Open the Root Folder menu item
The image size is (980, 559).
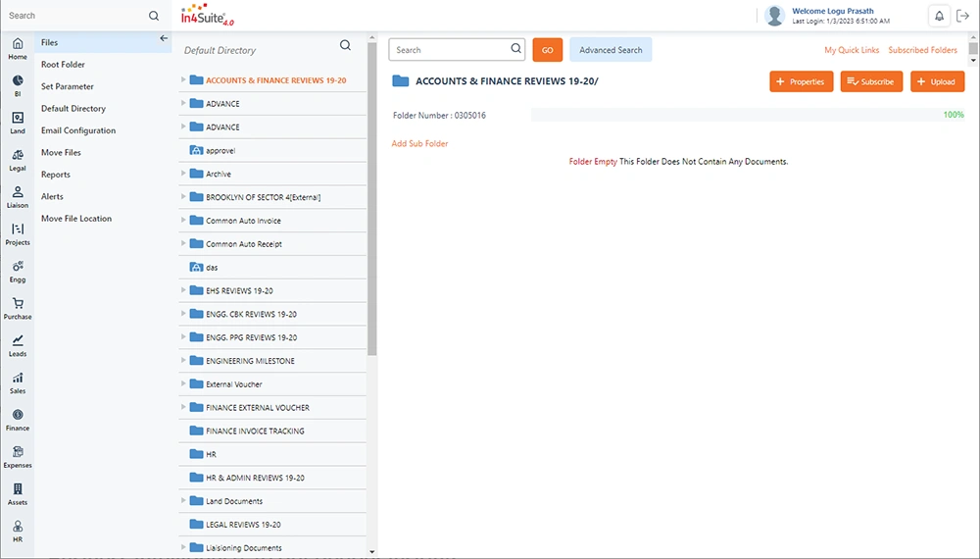click(63, 65)
